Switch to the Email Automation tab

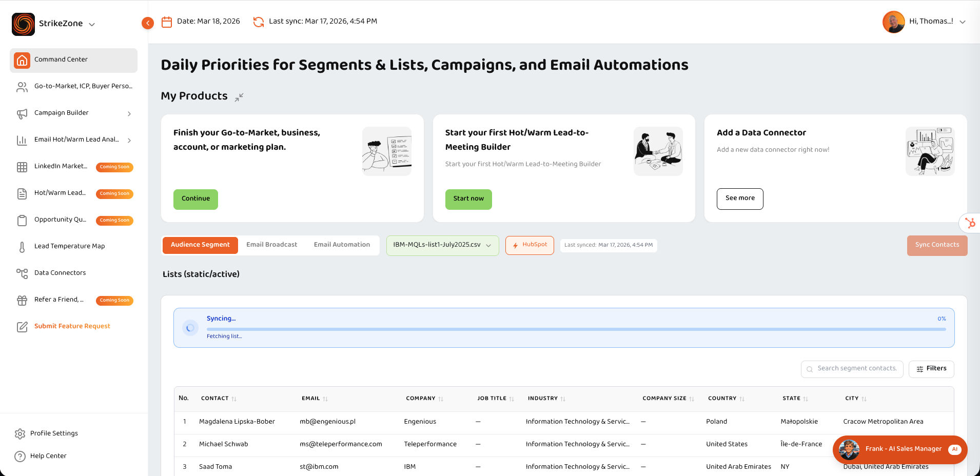coord(342,245)
